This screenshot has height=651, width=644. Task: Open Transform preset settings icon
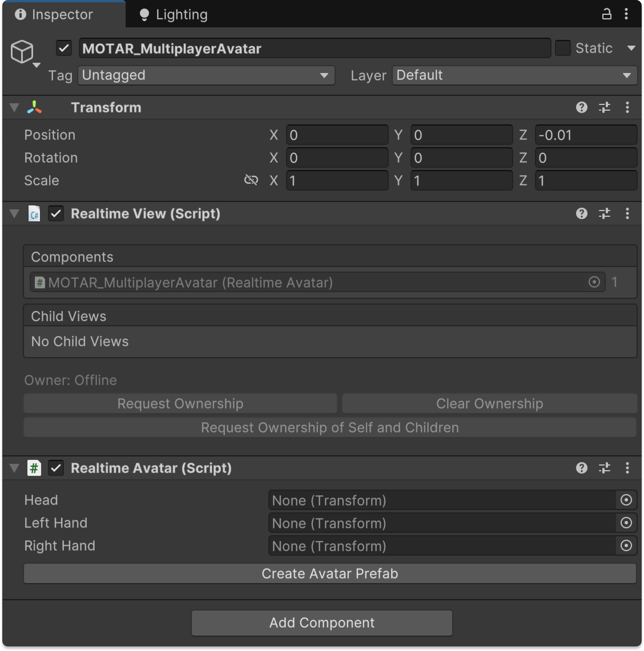[604, 108]
